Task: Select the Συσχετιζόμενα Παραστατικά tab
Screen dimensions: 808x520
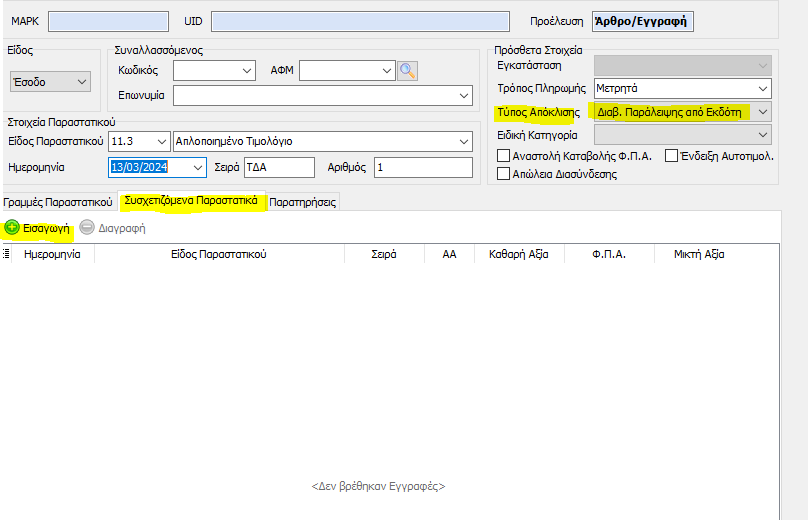Action: [x=191, y=201]
